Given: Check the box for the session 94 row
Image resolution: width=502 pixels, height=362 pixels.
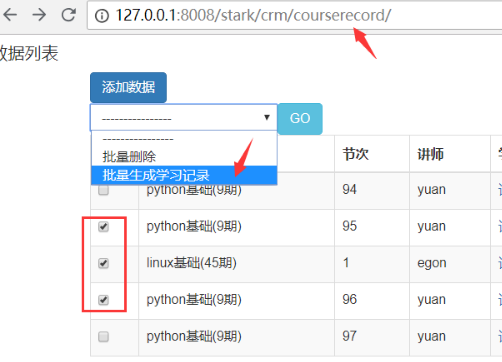Looking at the screenshot, I should click(103, 190).
